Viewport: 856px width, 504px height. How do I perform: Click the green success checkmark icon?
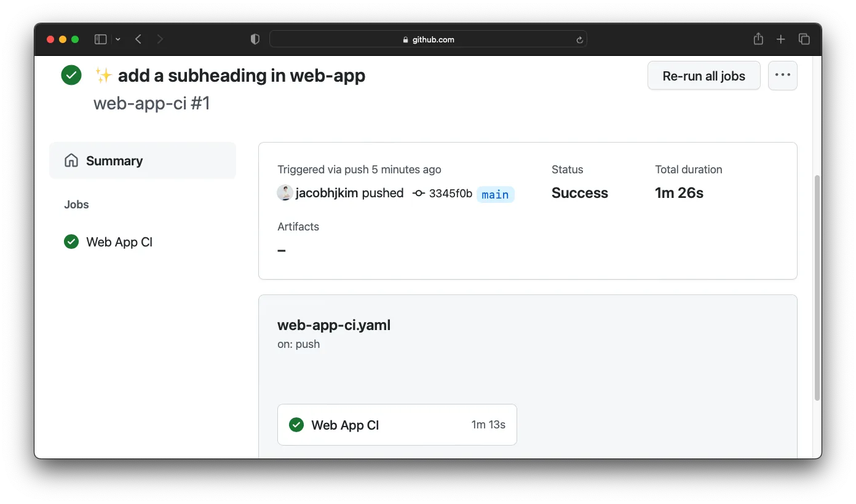click(71, 74)
